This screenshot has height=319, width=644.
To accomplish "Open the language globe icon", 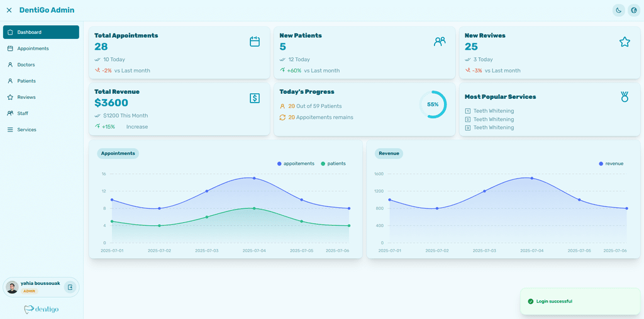I will [634, 10].
